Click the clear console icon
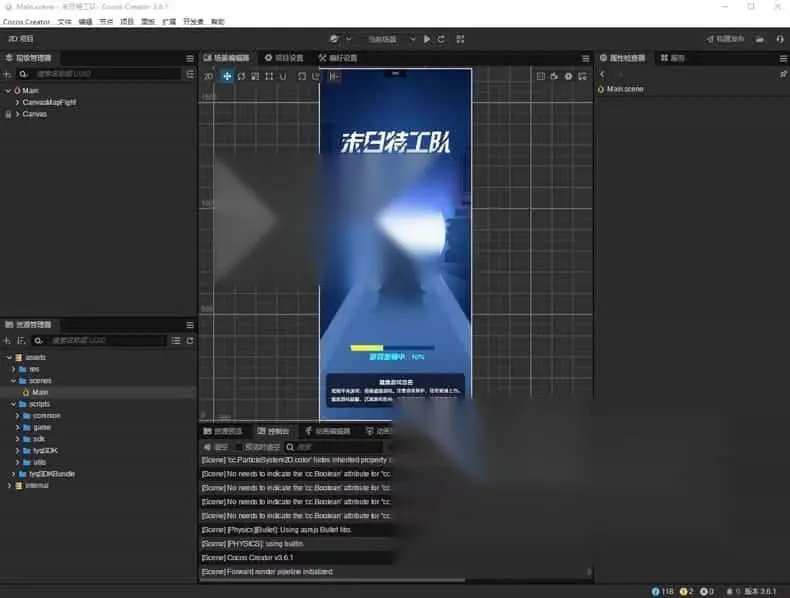The width and height of the screenshot is (790, 598). [216, 447]
